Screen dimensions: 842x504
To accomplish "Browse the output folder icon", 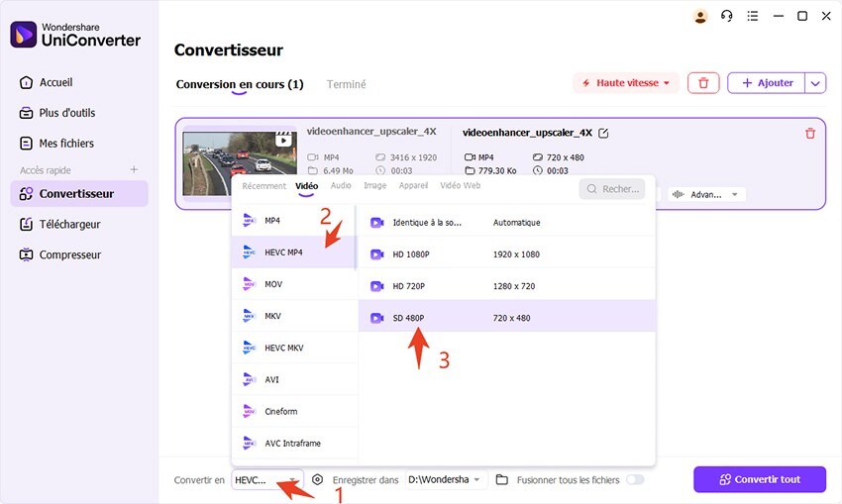I will click(x=501, y=479).
